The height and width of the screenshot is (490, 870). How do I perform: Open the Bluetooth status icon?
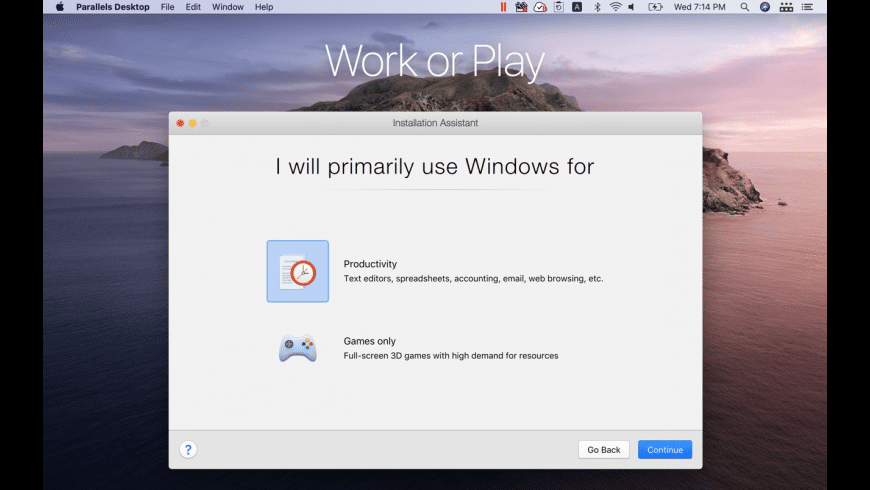point(597,7)
